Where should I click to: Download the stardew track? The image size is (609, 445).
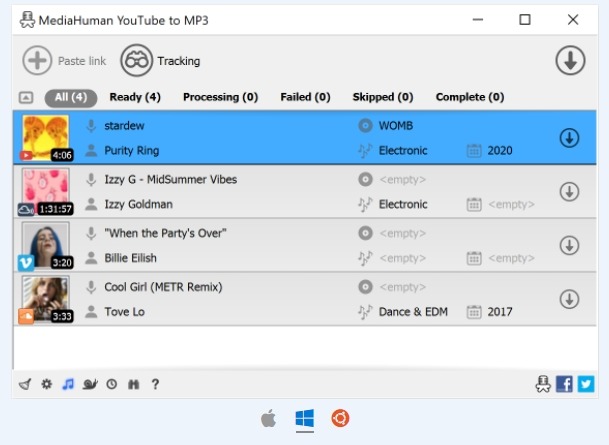tap(569, 138)
